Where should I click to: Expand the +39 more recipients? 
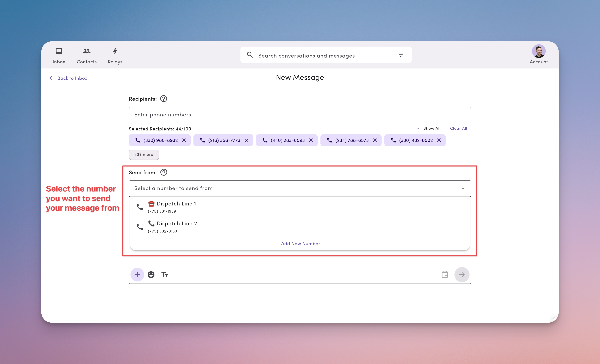[x=144, y=155]
